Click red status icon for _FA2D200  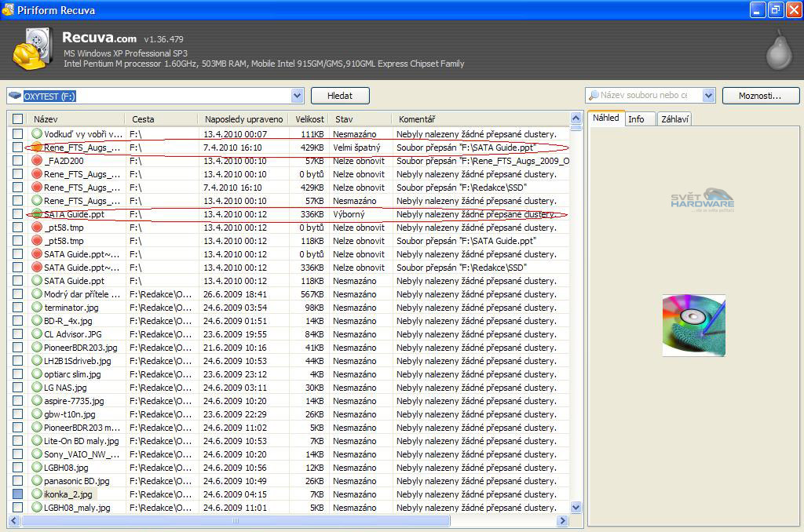pyautogui.click(x=36, y=161)
